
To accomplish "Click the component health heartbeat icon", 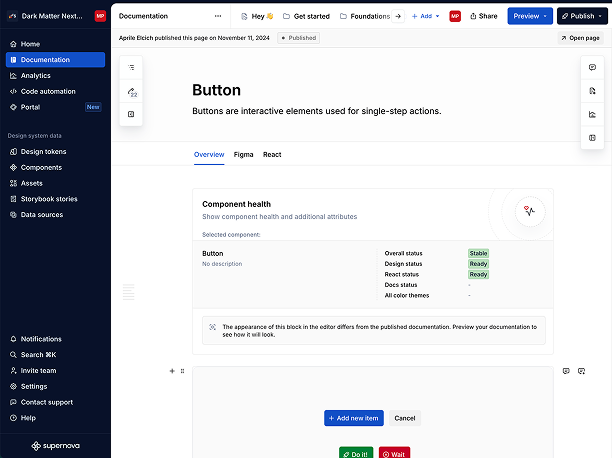I will click(x=530, y=211).
